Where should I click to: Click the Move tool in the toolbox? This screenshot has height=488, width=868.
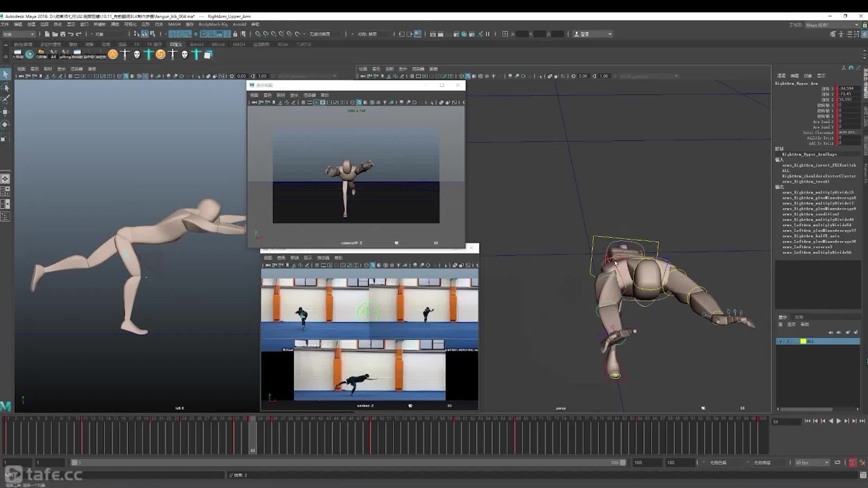pyautogui.click(x=5, y=112)
